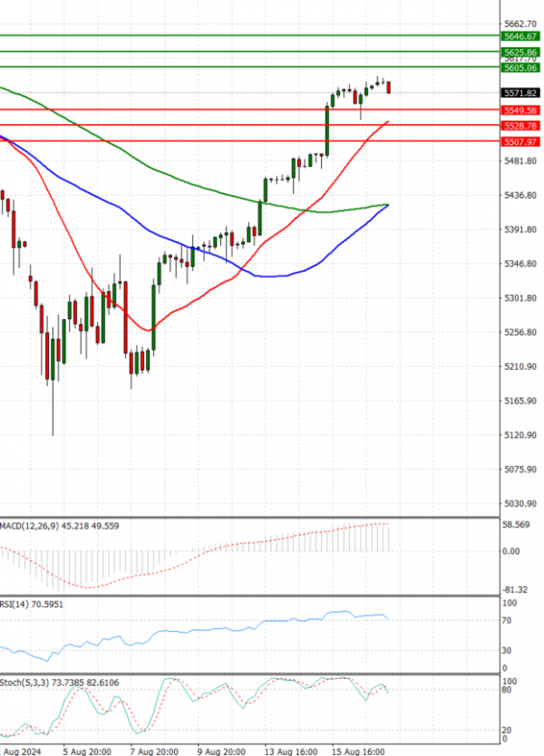Click the 5301.80 price axis value
The height and width of the screenshot is (756, 544).
(x=520, y=298)
